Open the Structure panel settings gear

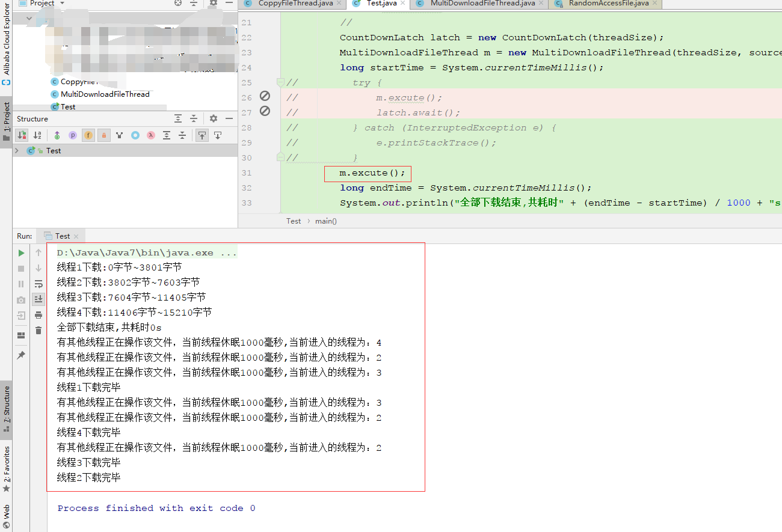[213, 118]
